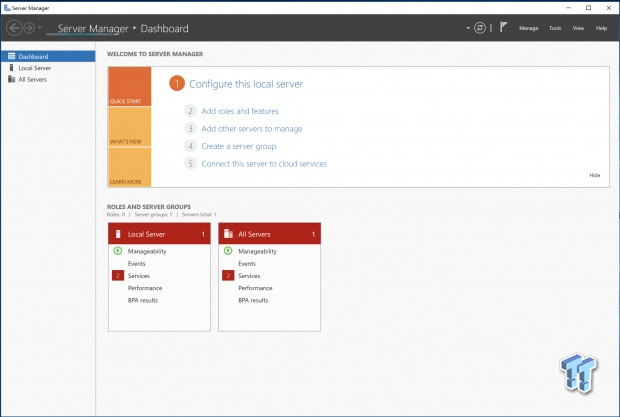
Task: Click the All Servers tile header icon
Action: [x=229, y=234]
